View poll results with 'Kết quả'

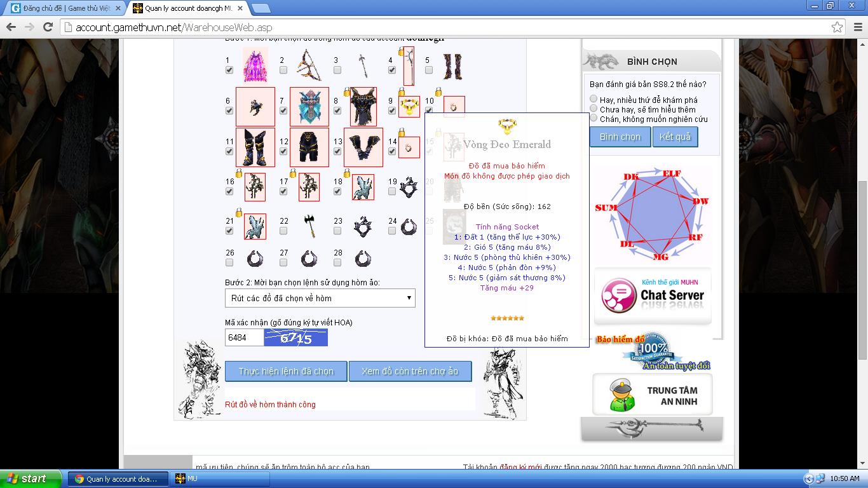coord(675,137)
